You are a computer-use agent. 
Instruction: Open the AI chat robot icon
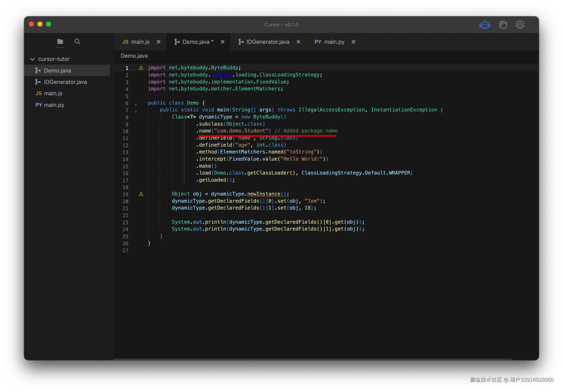[x=485, y=25]
